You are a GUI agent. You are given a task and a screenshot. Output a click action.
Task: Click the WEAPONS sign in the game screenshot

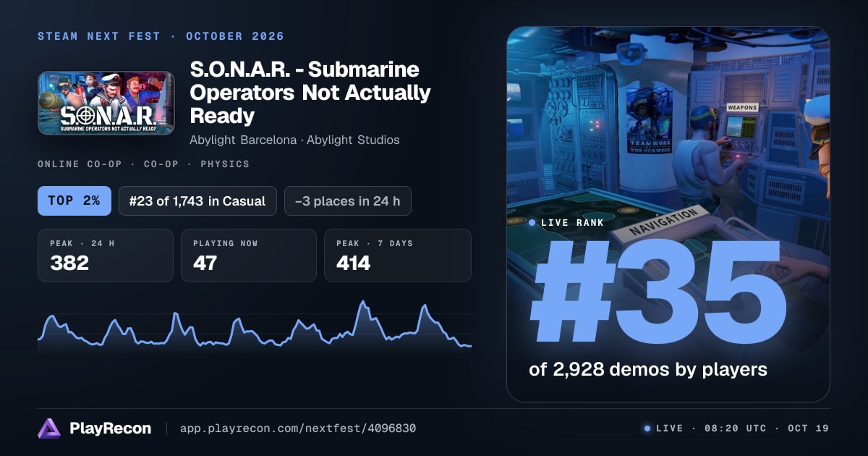pos(742,107)
